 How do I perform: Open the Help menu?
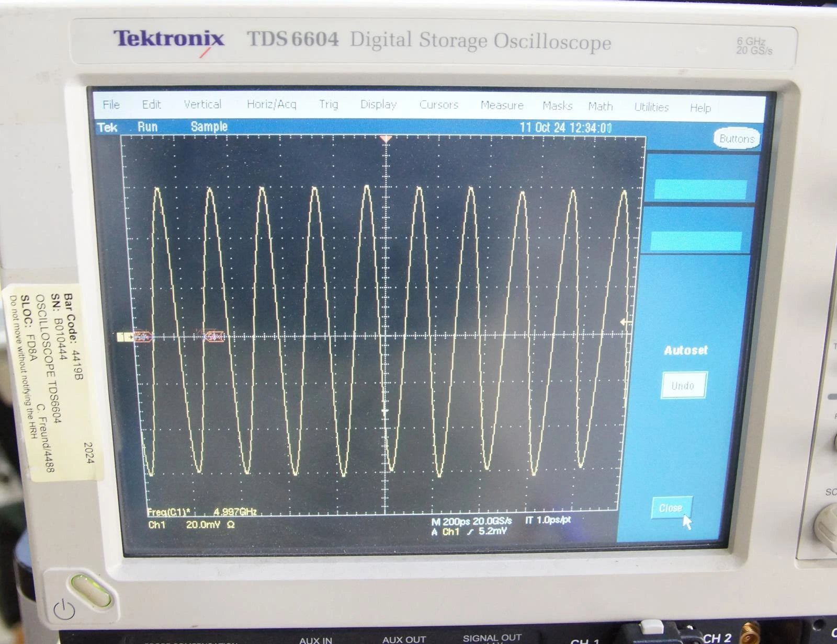[x=700, y=108]
